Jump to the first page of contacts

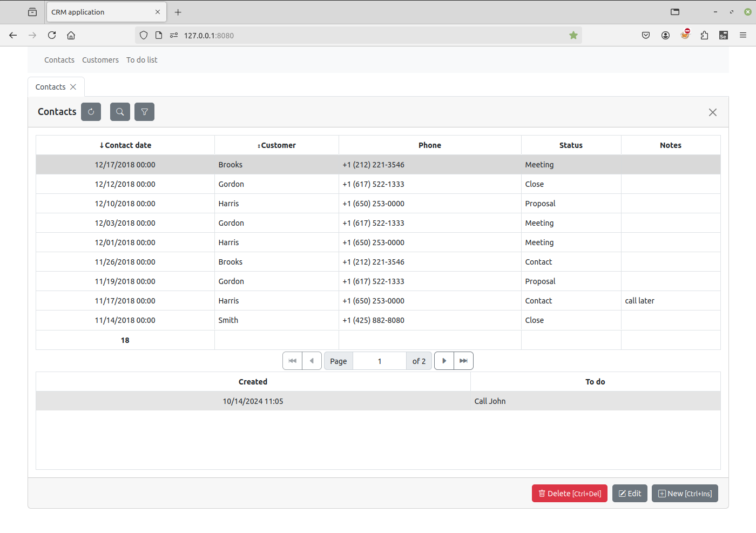[x=292, y=361]
